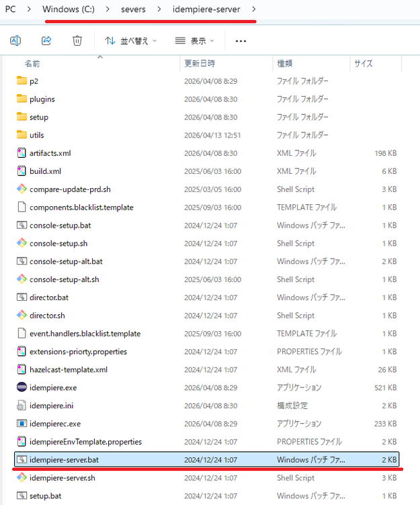
Task: Click the extensions-priorty.properties file icon
Action: tap(22, 351)
